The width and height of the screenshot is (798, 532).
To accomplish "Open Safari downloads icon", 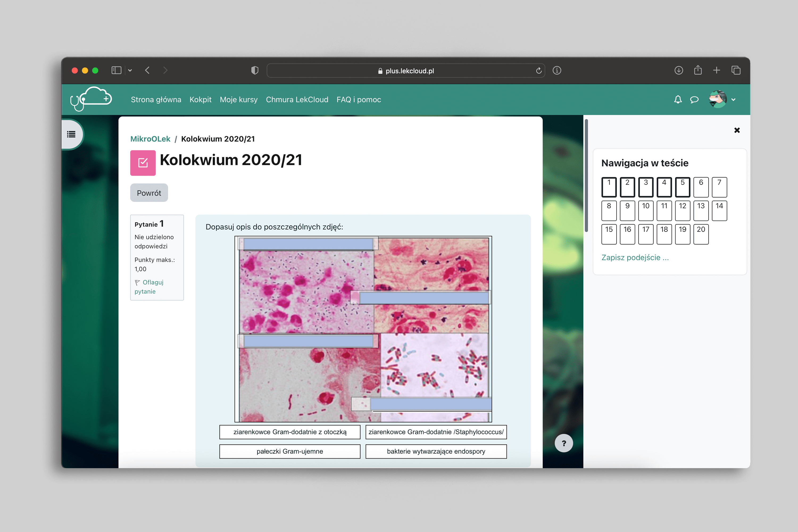I will coord(679,70).
